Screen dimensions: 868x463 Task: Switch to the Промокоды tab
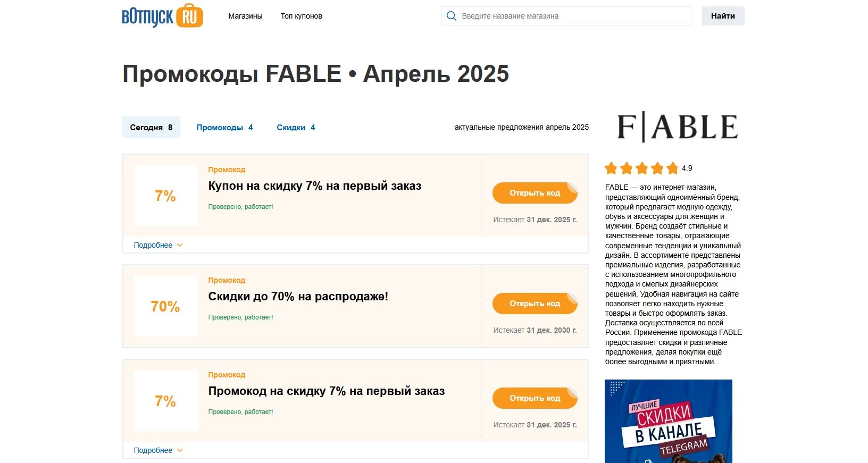tap(224, 127)
